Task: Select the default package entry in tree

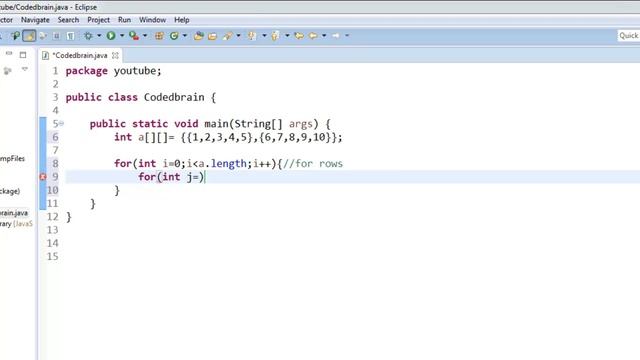Action: click(10, 191)
